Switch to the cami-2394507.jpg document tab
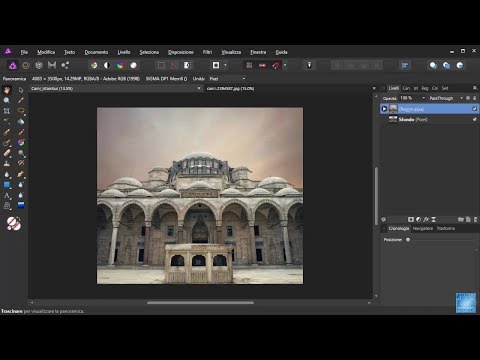 point(230,88)
